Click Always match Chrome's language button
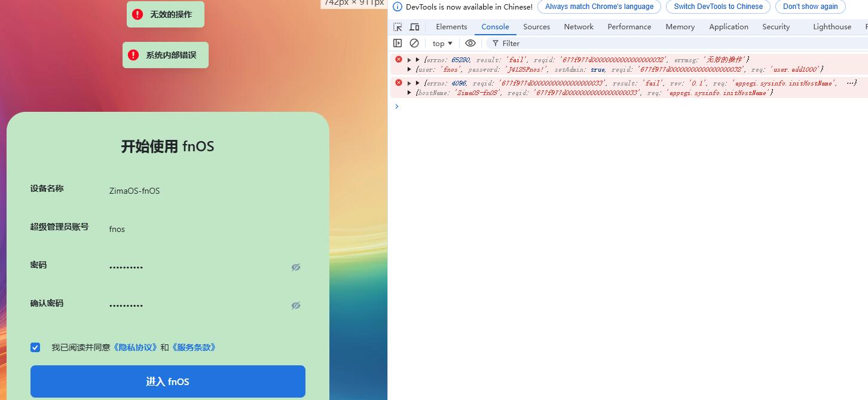Image resolution: width=868 pixels, height=400 pixels. pyautogui.click(x=599, y=7)
